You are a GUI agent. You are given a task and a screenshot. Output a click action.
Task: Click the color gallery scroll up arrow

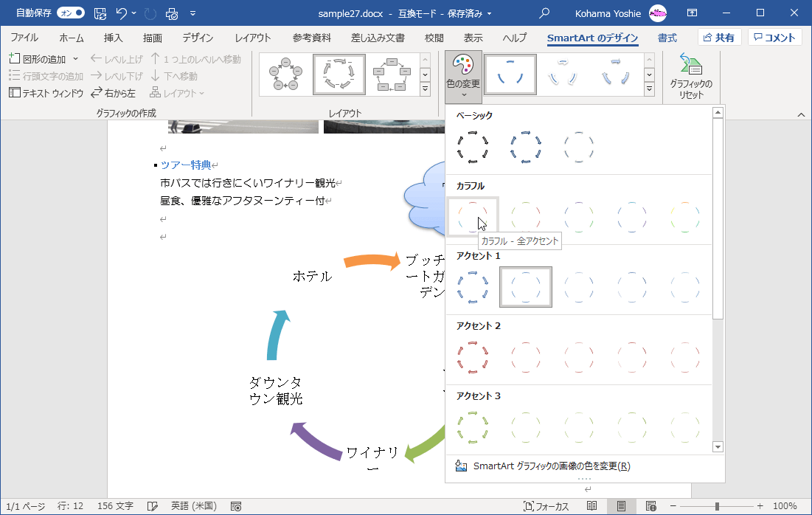tap(718, 112)
